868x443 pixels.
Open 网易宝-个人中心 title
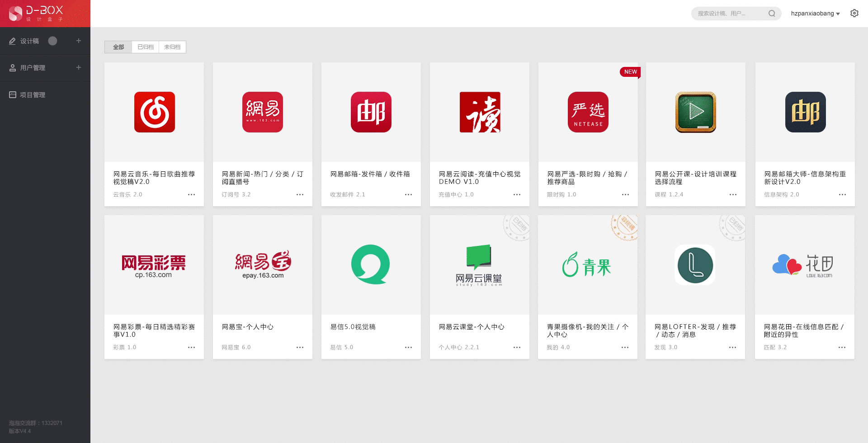pos(248,327)
